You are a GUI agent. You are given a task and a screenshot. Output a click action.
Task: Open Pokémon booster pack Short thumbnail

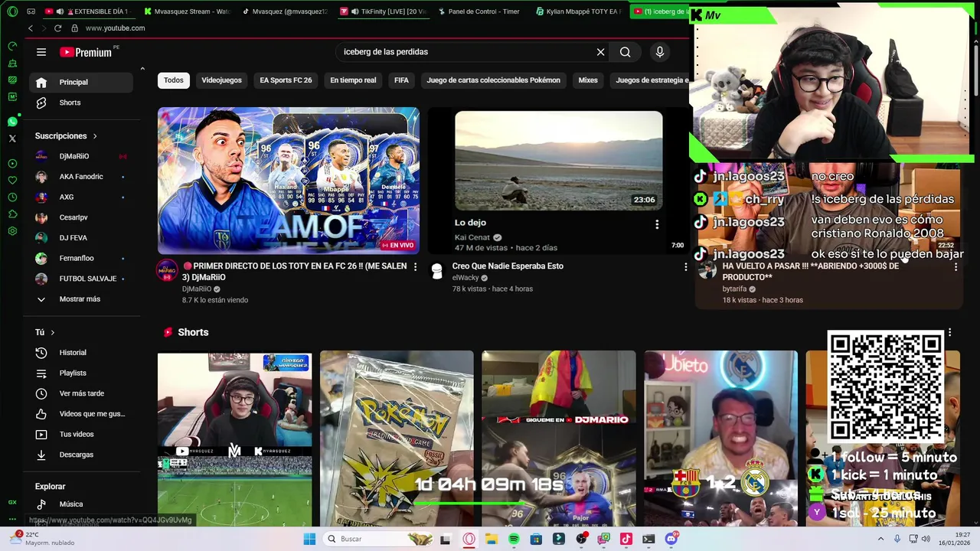tap(397, 439)
